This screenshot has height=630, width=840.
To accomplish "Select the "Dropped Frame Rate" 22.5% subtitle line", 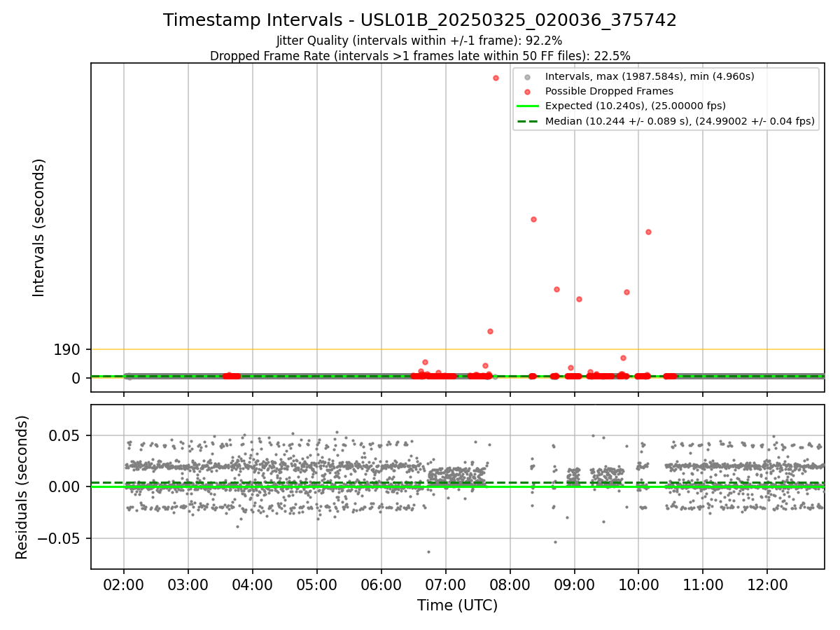I will pos(420,56).
